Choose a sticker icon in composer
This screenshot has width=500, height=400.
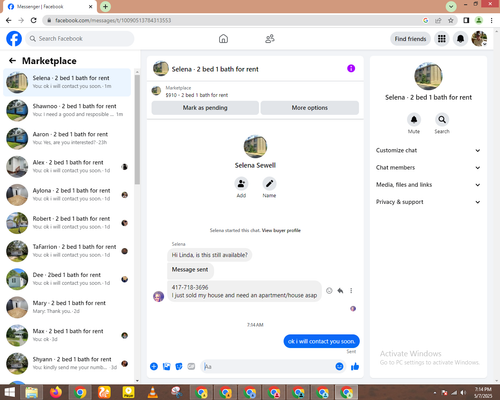[179, 367]
